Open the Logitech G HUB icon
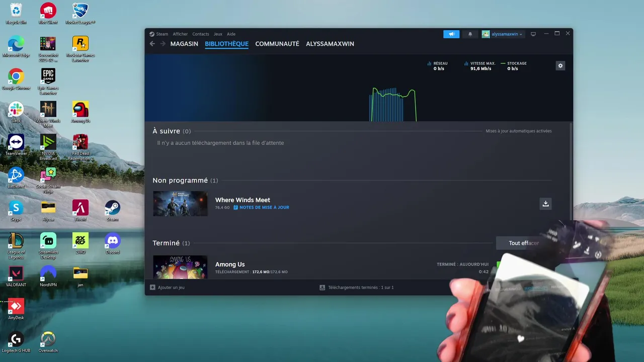Image resolution: width=644 pixels, height=362 pixels. click(16, 342)
